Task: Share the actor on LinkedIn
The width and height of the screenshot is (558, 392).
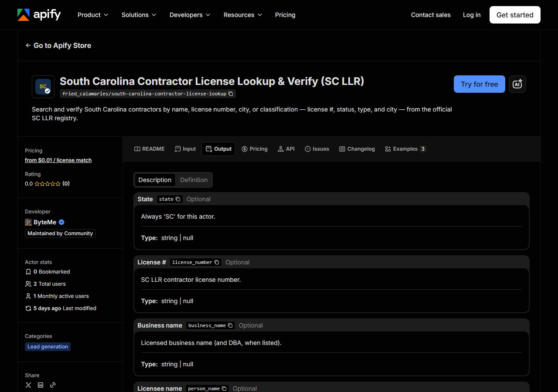Action: [41, 385]
